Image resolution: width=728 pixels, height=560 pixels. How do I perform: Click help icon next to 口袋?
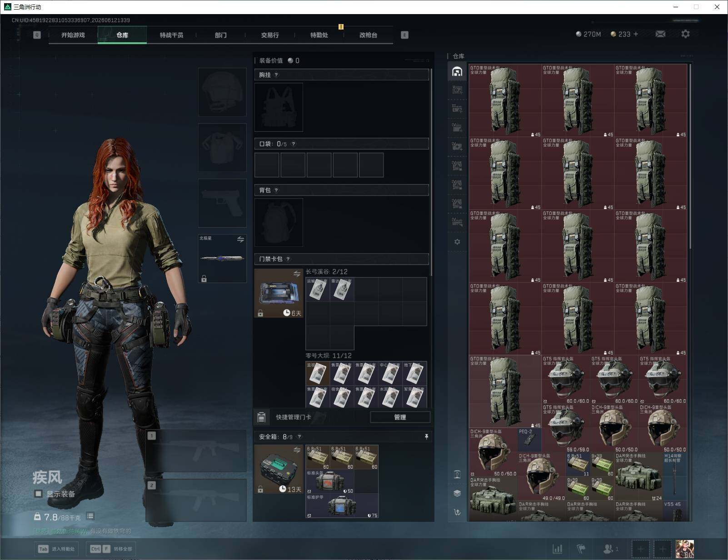[x=294, y=144]
